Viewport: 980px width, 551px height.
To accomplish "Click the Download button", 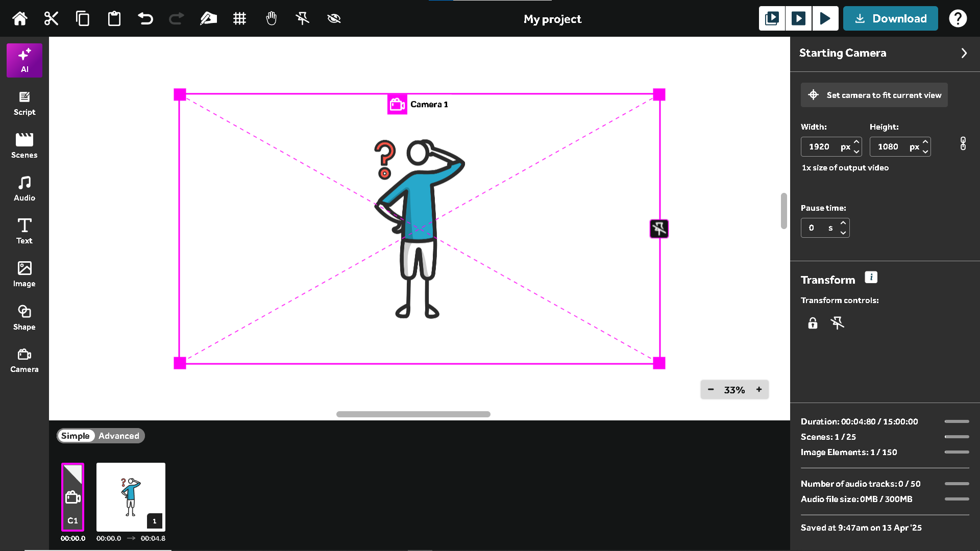I will (x=890, y=19).
